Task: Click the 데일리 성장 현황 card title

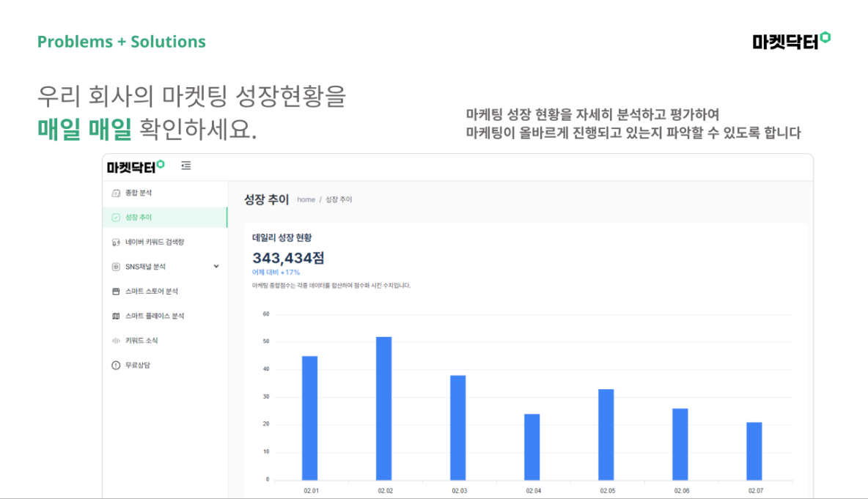Action: (x=282, y=237)
